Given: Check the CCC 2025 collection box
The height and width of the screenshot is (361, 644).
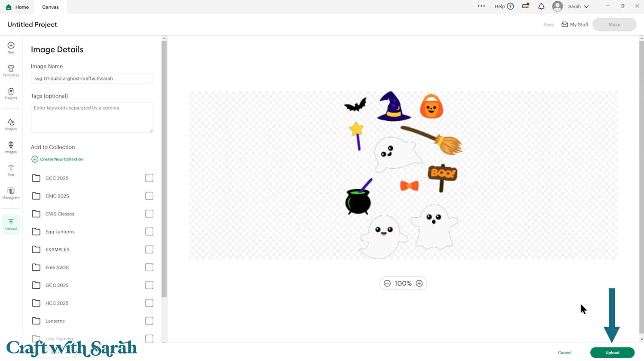Looking at the screenshot, I should point(149,178).
